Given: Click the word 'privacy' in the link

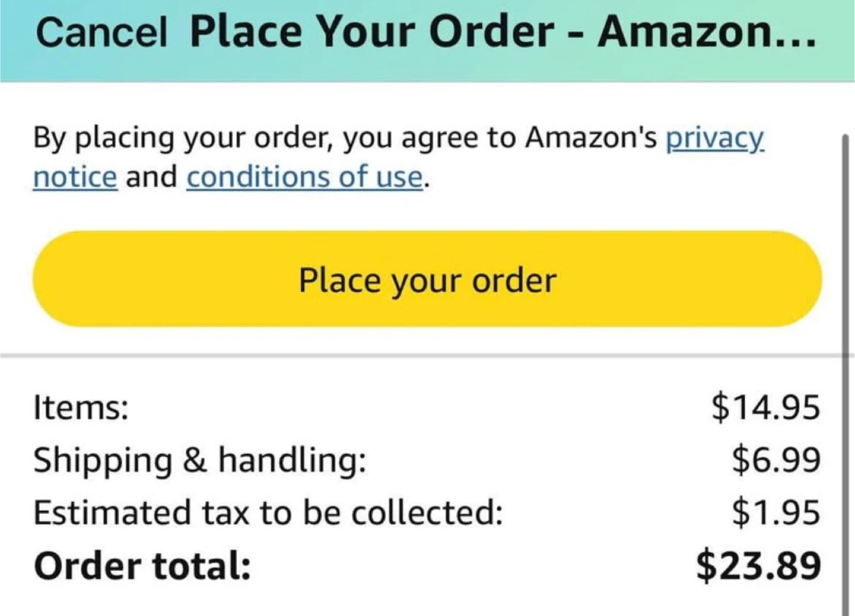Looking at the screenshot, I should 714,138.
